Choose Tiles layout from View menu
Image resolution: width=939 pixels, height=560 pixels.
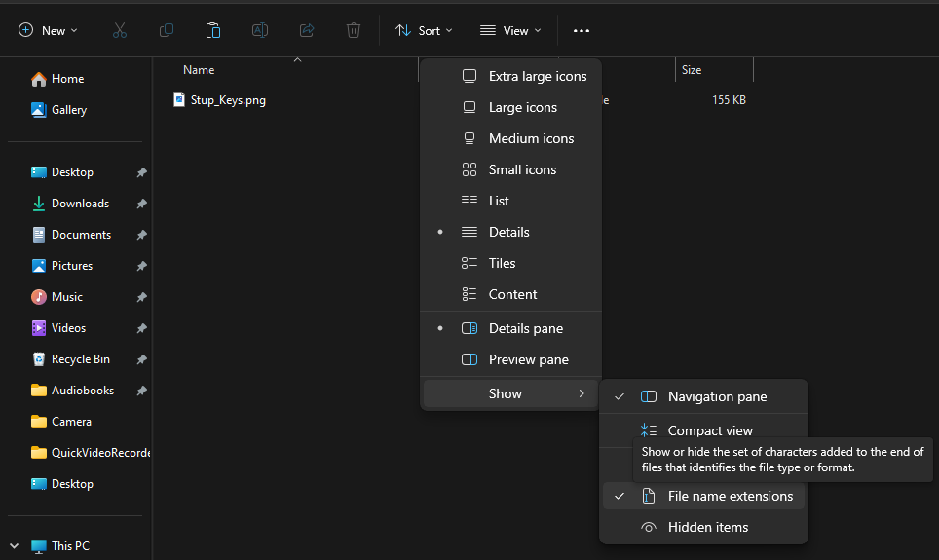pyautogui.click(x=502, y=263)
